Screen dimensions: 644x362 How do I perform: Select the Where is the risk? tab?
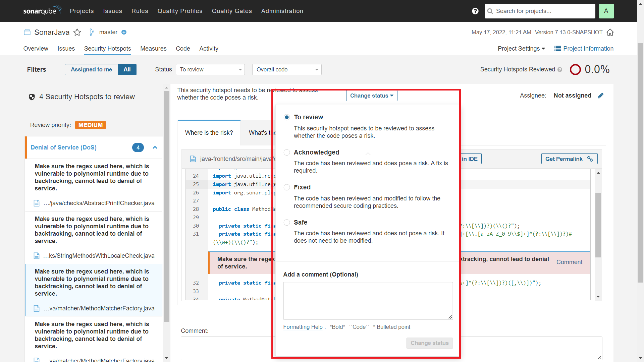tap(209, 133)
